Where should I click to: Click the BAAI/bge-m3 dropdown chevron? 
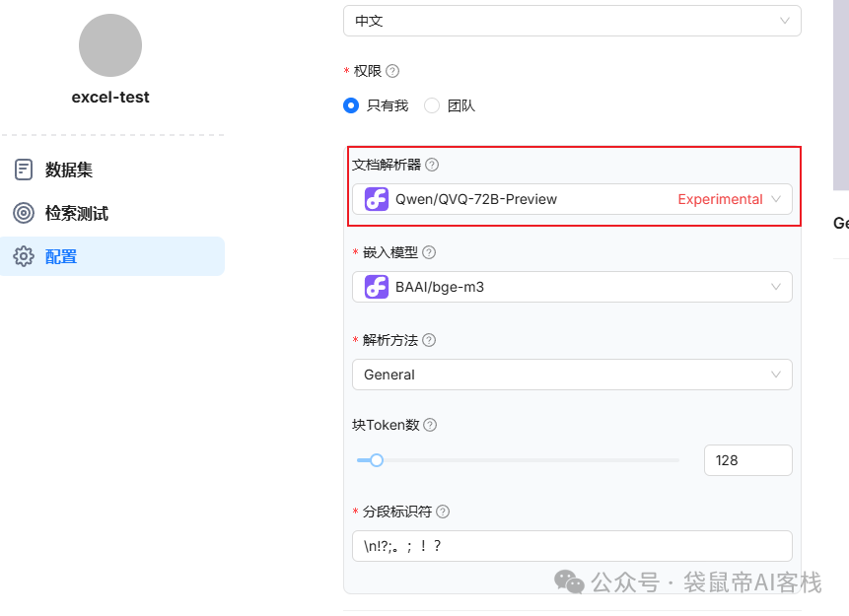776,287
